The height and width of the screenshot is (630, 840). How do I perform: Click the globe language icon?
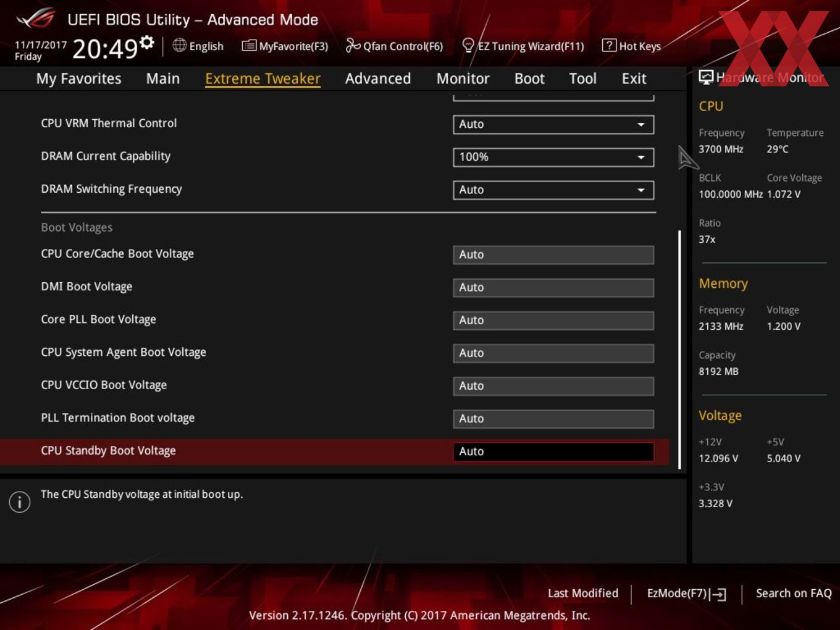coord(179,45)
